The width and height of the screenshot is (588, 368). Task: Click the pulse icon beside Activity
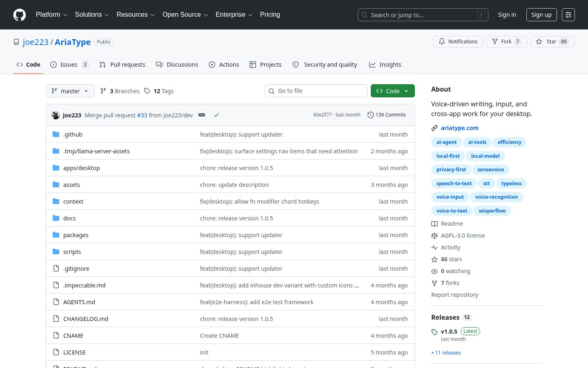click(x=434, y=247)
